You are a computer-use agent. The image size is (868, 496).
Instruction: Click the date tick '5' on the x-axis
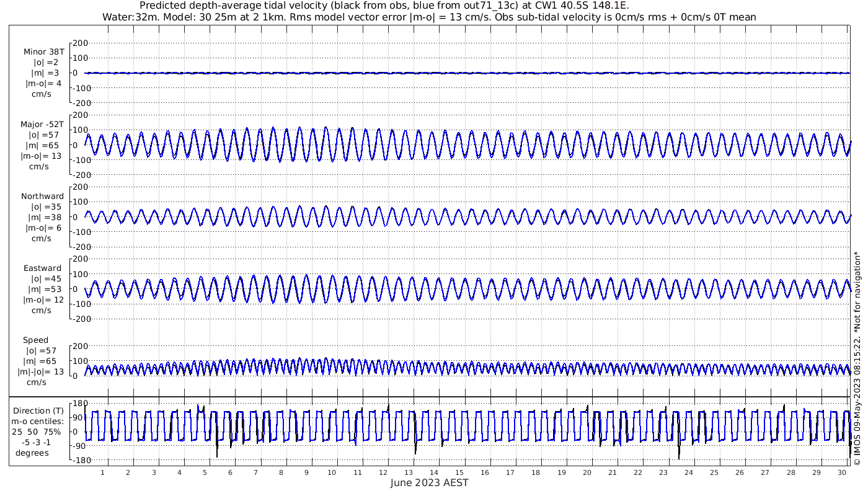pos(205,472)
